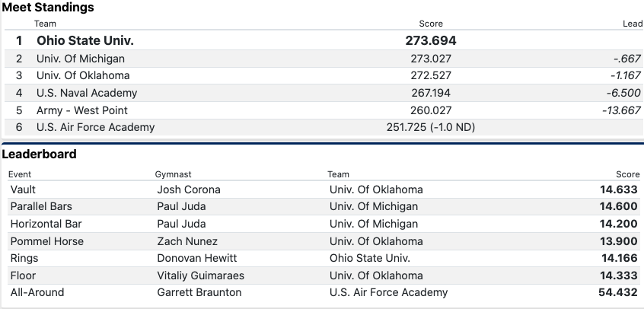The image size is (644, 309).
Task: Click the Lead column header
Action: (x=633, y=24)
